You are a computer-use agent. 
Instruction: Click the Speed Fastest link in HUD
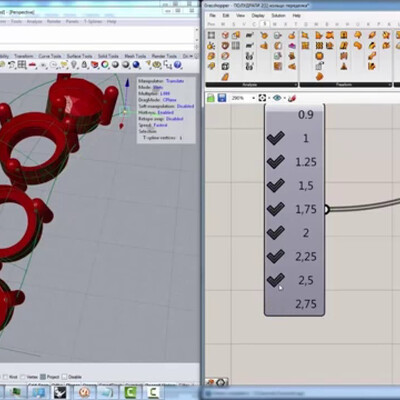(x=161, y=125)
